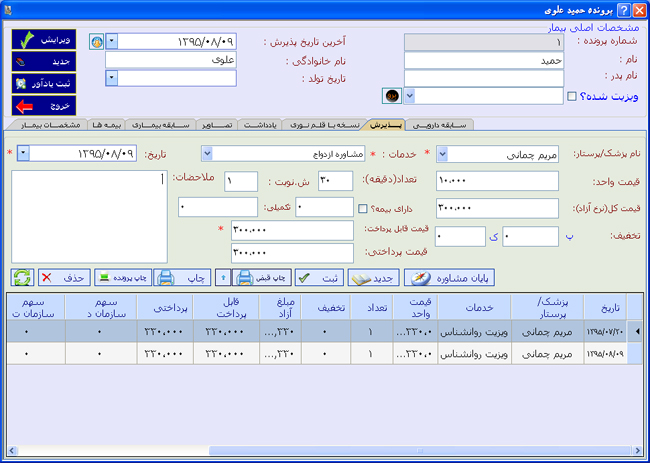Click the help question mark icon in the title bar

click(x=623, y=10)
